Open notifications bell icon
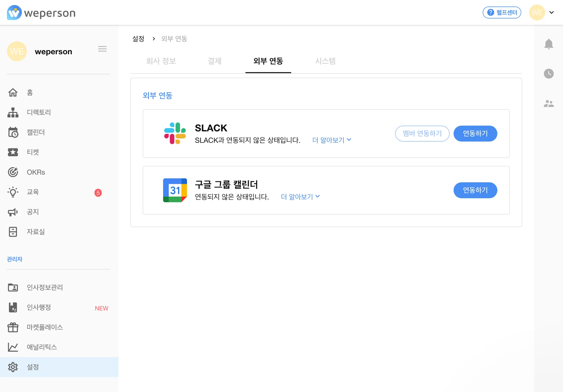 [x=548, y=44]
